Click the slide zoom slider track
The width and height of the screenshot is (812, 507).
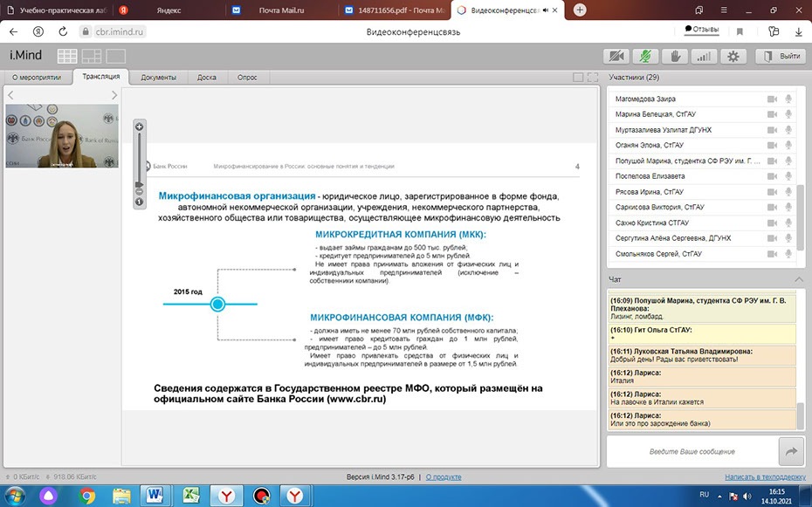click(139, 157)
